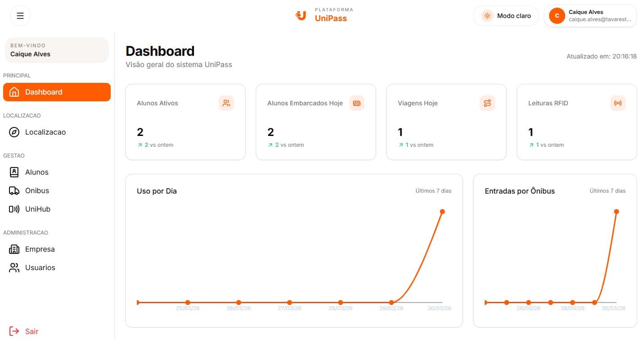The width and height of the screenshot is (644, 339).
Task: Open the Caique Alves profile menu
Action: 590,16
